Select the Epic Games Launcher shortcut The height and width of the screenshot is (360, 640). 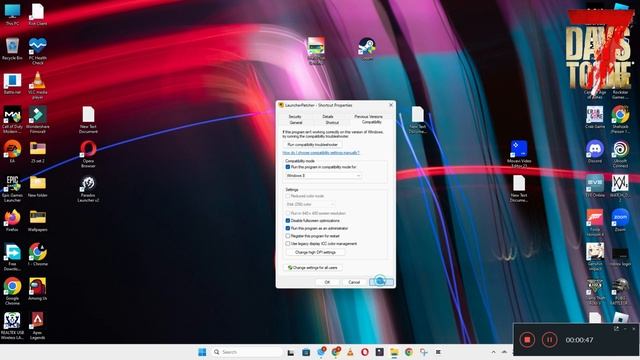(12, 188)
